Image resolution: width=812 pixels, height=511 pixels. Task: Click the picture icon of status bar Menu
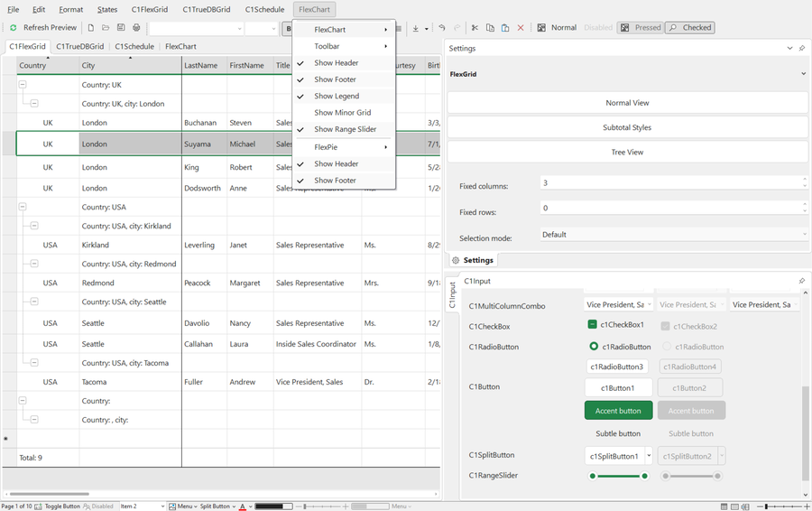[x=172, y=506]
